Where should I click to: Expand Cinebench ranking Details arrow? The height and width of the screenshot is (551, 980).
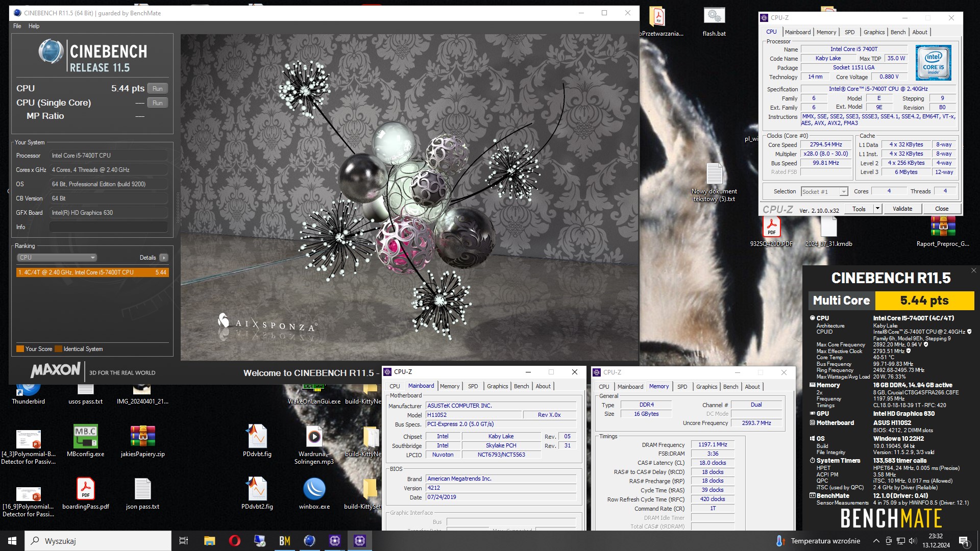click(163, 258)
